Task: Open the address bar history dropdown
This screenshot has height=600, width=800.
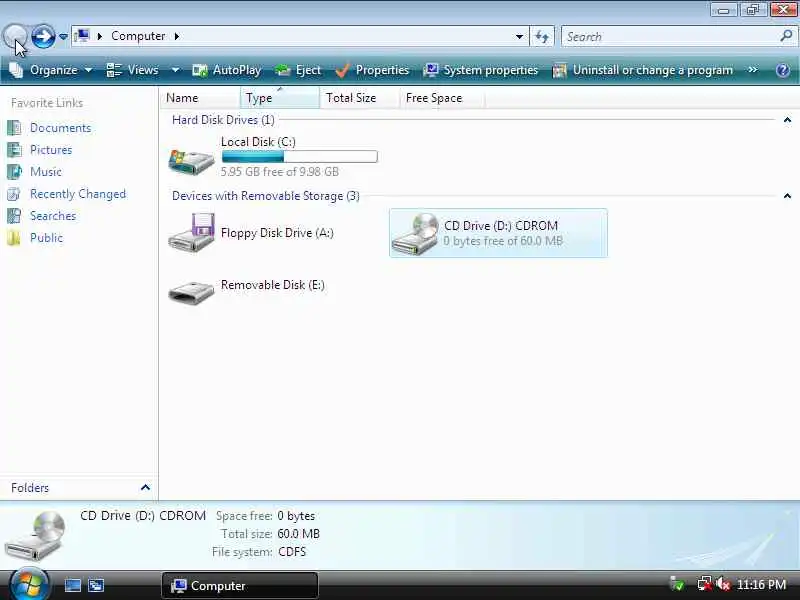Action: pos(519,36)
